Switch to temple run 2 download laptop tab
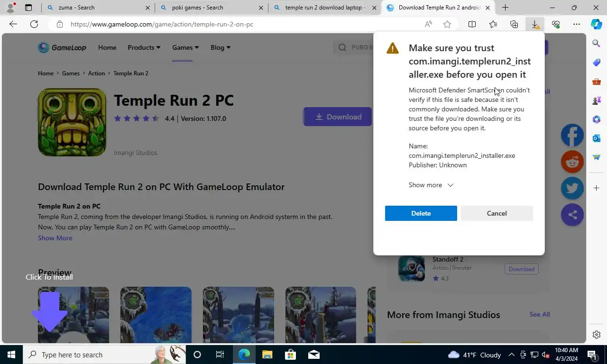607x364 pixels. pos(325,8)
